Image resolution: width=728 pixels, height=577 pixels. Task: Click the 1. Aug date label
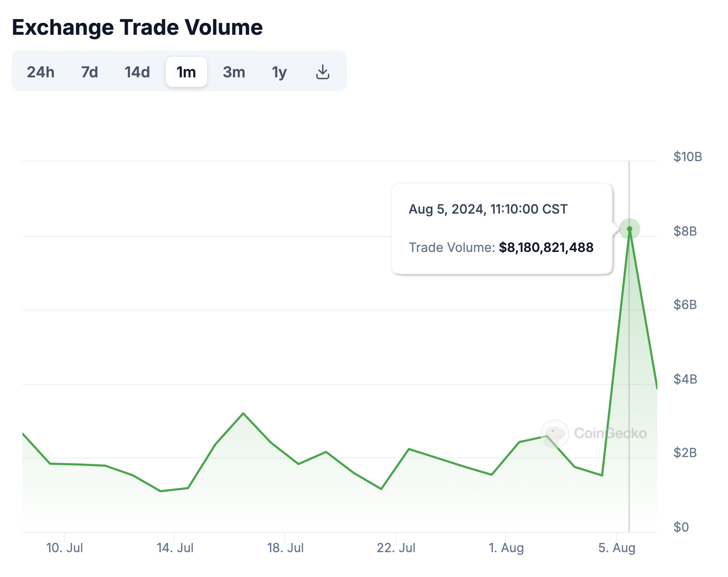[x=506, y=548]
